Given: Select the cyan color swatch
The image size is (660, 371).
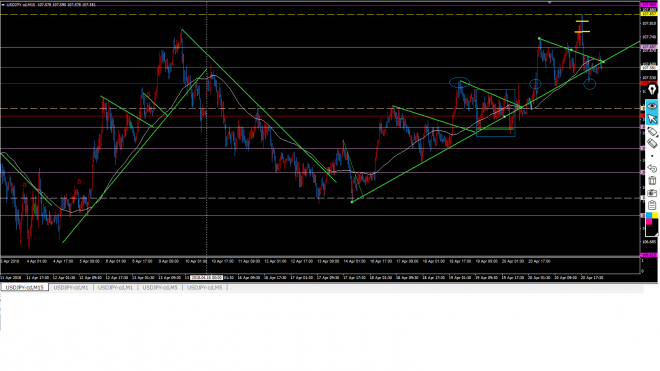Looking at the screenshot, I should pos(649,216).
